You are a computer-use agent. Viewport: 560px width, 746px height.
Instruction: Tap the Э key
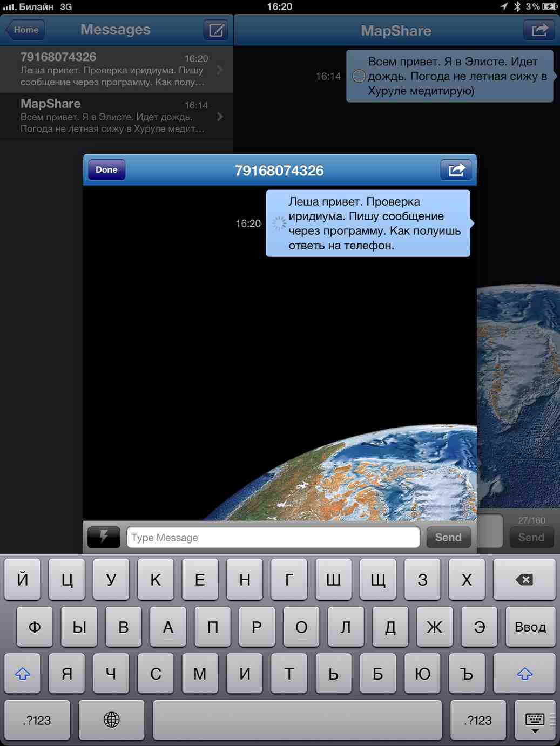(480, 627)
